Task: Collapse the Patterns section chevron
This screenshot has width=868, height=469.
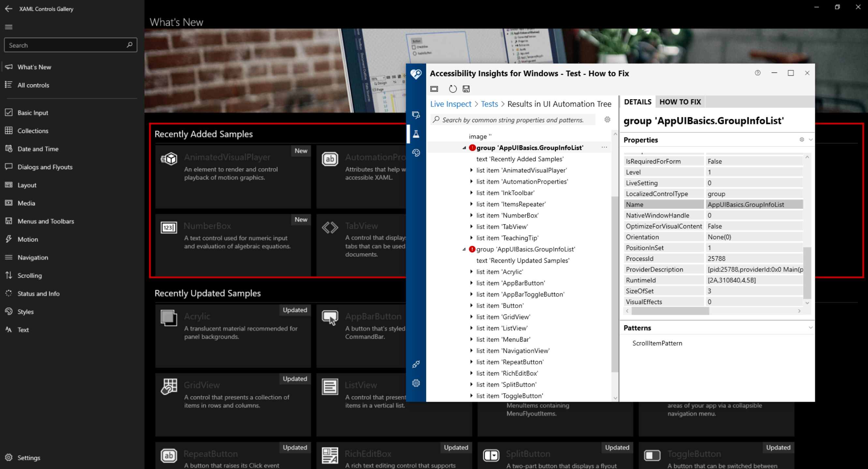Action: click(810, 328)
